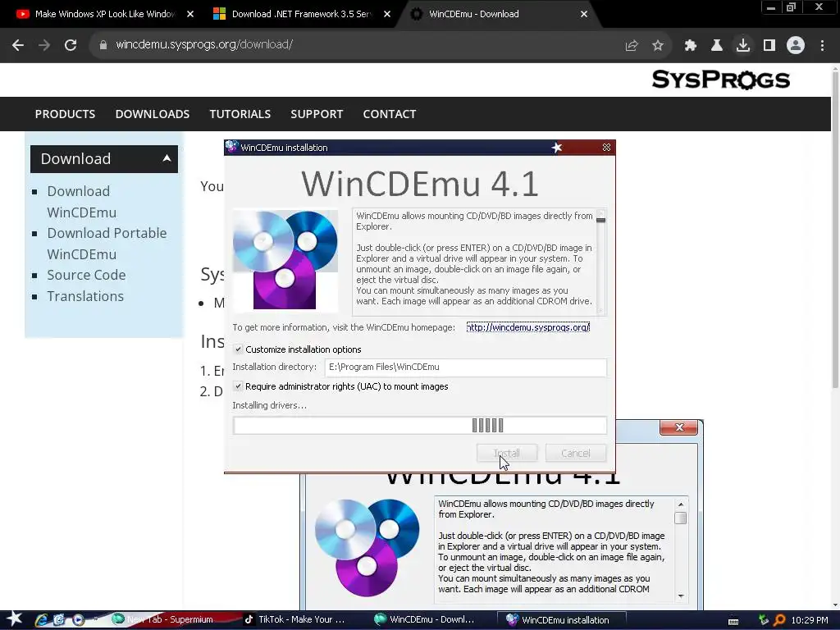Viewport: 840px width, 630px height.
Task: Open SUPPORT in the site navigation
Action: [x=317, y=114]
